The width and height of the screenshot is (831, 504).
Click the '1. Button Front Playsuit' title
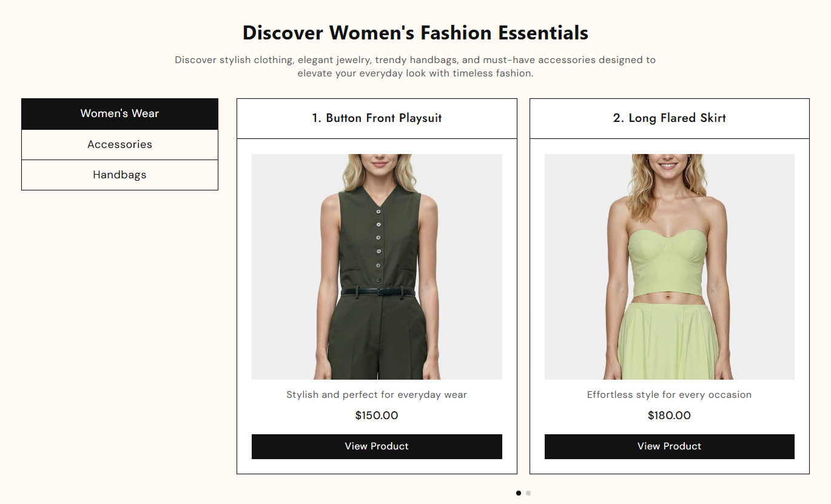377,118
